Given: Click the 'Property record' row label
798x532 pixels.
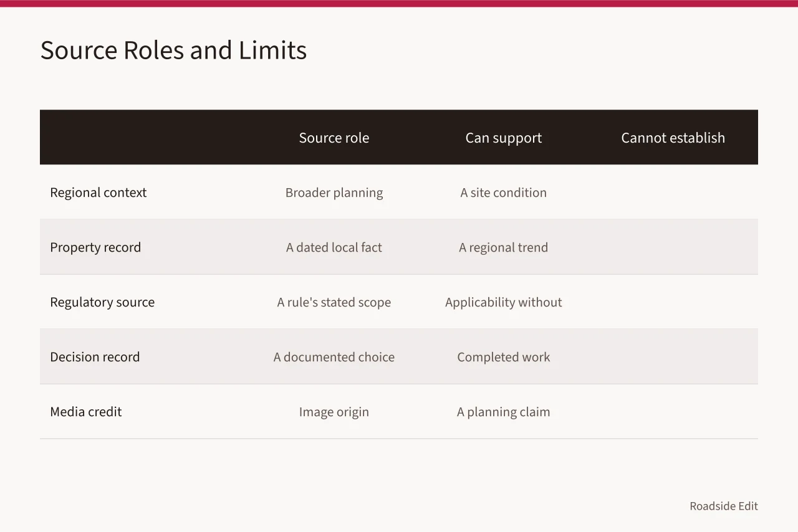Looking at the screenshot, I should (95, 247).
